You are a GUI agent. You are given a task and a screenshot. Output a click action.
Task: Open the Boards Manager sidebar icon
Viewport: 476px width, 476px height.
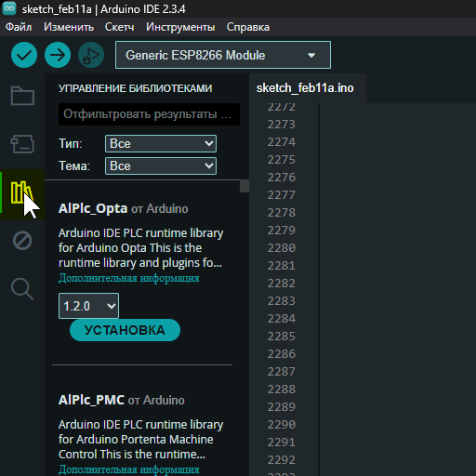22,144
